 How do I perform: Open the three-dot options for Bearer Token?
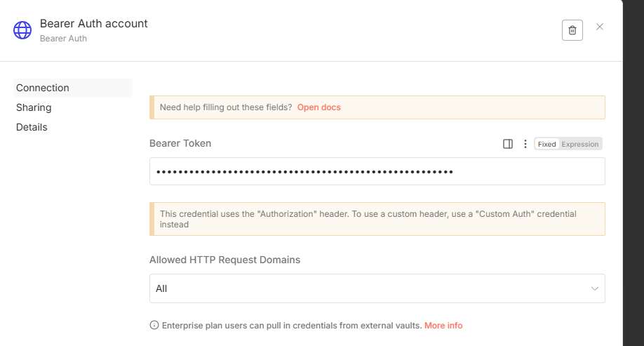525,144
